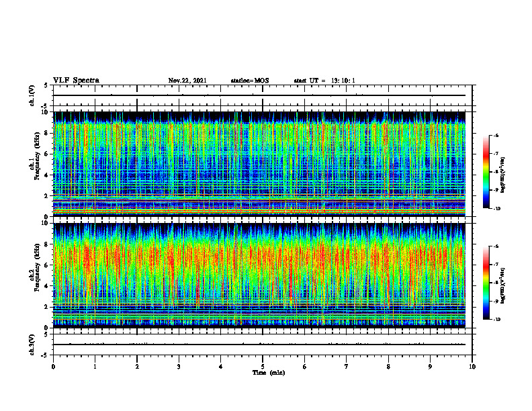The width and height of the screenshot is (532, 411).
Task: Click inside the ch.2 spectrogram panel
Action: [x=259, y=275]
